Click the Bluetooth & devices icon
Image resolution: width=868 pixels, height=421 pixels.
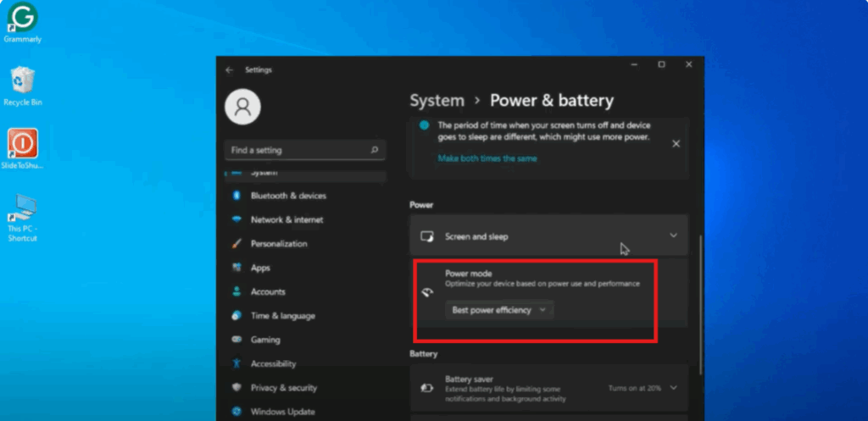tap(237, 196)
